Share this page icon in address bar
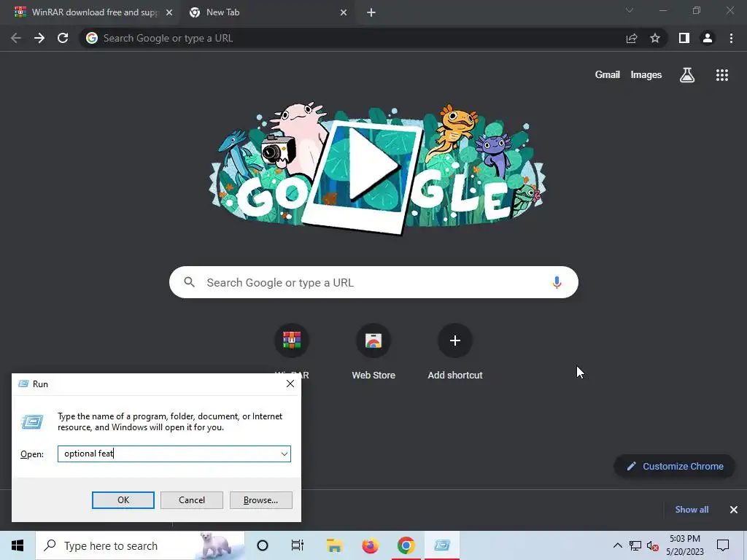747x560 pixels. click(x=632, y=38)
